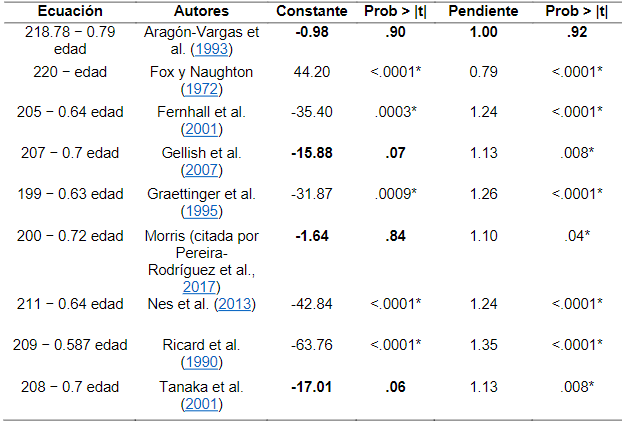Open the 2013 reference for Nes et al.
Image resolution: width=626 pixels, height=422 pixels.
238,304
